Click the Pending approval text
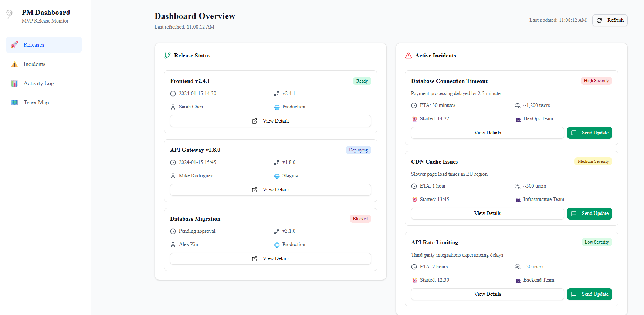This screenshot has width=644, height=315. click(x=197, y=231)
